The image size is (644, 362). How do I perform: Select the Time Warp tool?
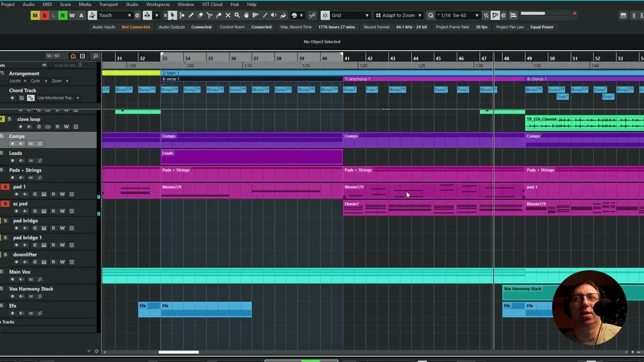[256, 15]
